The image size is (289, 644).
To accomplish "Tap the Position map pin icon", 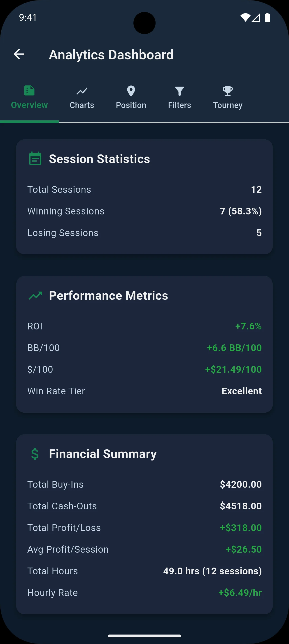I will [131, 91].
